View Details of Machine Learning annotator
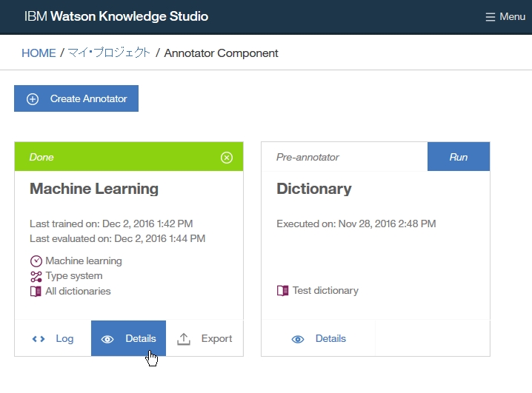The image size is (532, 393). 129,339
